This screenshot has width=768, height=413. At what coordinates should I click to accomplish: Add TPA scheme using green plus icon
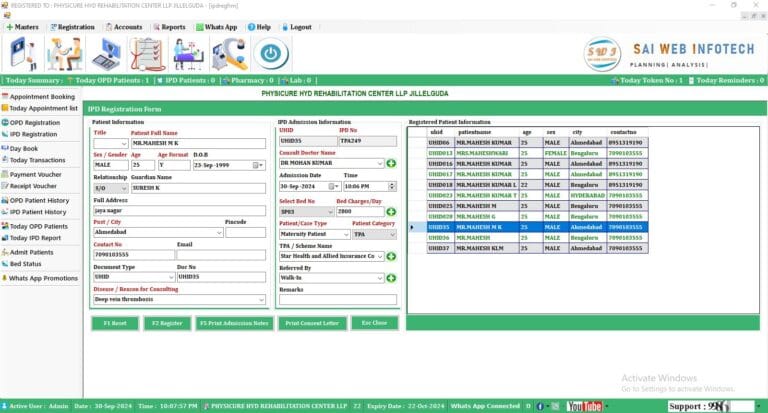coord(391,256)
